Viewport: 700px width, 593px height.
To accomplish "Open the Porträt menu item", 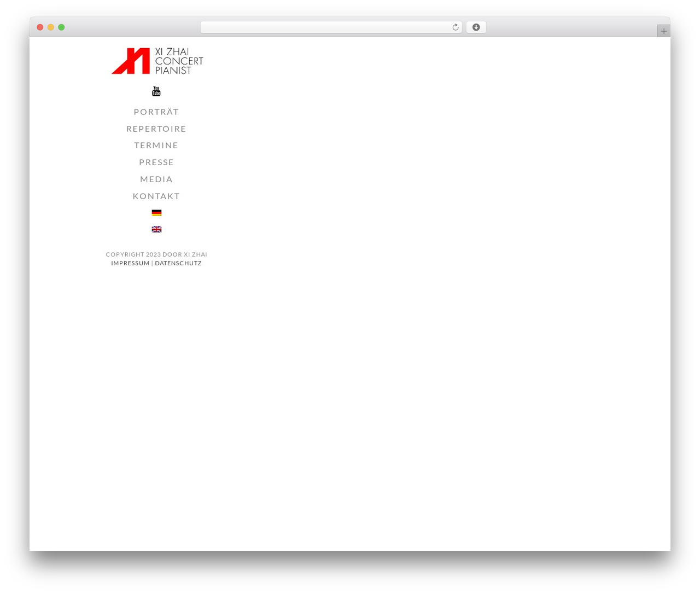I will tap(156, 112).
